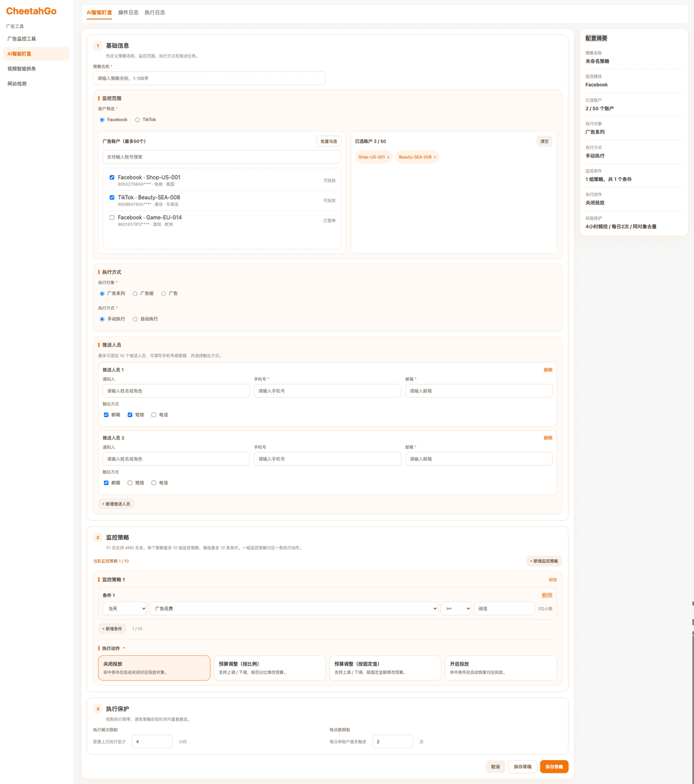This screenshot has width=694, height=784.
Task: Click the 手机号 field for 推送人员 2
Action: (327, 459)
